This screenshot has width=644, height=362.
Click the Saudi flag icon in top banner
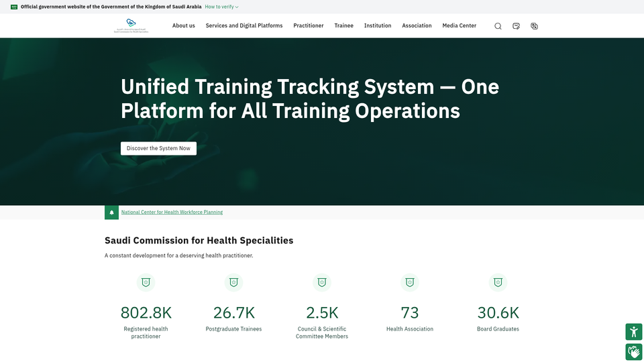coord(14,7)
